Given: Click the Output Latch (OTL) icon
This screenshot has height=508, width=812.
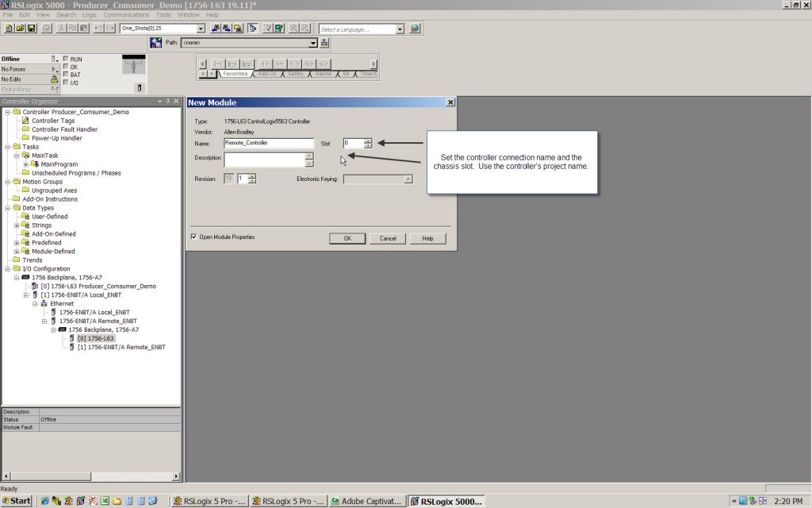Looking at the screenshot, I should (324, 64).
